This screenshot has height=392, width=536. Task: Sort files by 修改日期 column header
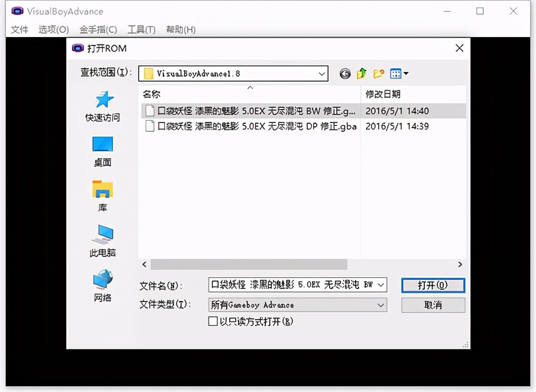pos(383,94)
